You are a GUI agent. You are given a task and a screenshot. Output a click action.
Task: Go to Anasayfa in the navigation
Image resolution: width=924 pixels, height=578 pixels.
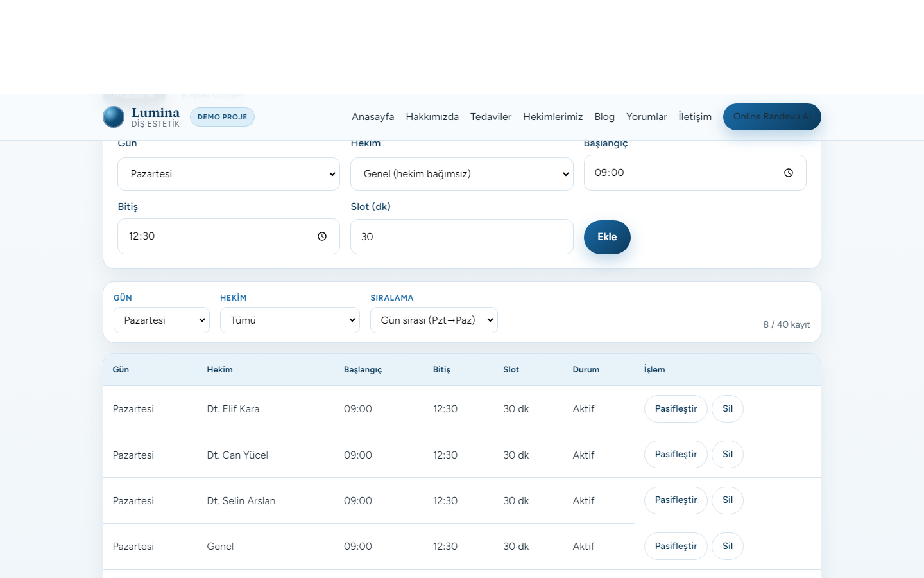(x=373, y=117)
